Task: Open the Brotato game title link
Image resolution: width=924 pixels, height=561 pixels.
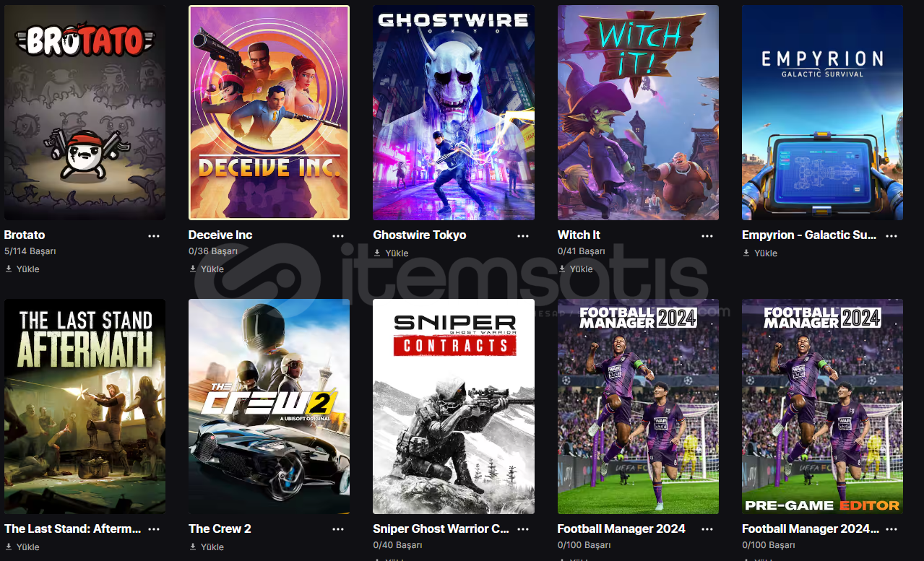Action: tap(25, 235)
